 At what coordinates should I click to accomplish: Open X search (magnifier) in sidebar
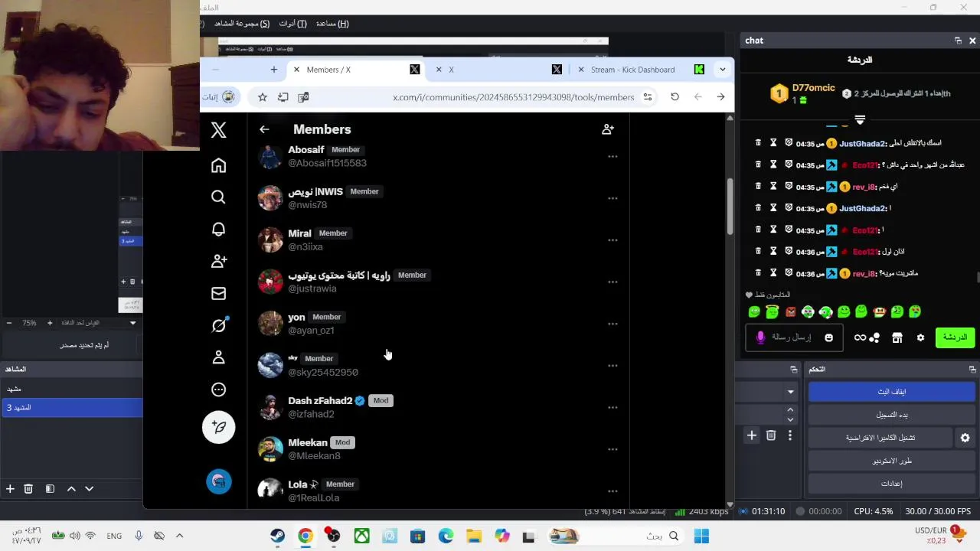point(219,197)
